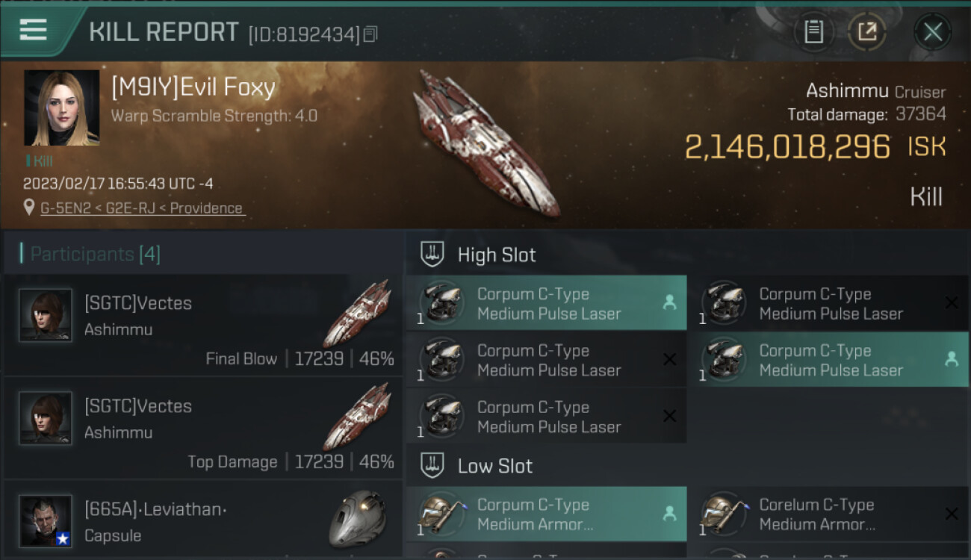Image resolution: width=971 pixels, height=560 pixels.
Task: Share the kill report externally
Action: pyautogui.click(x=867, y=32)
